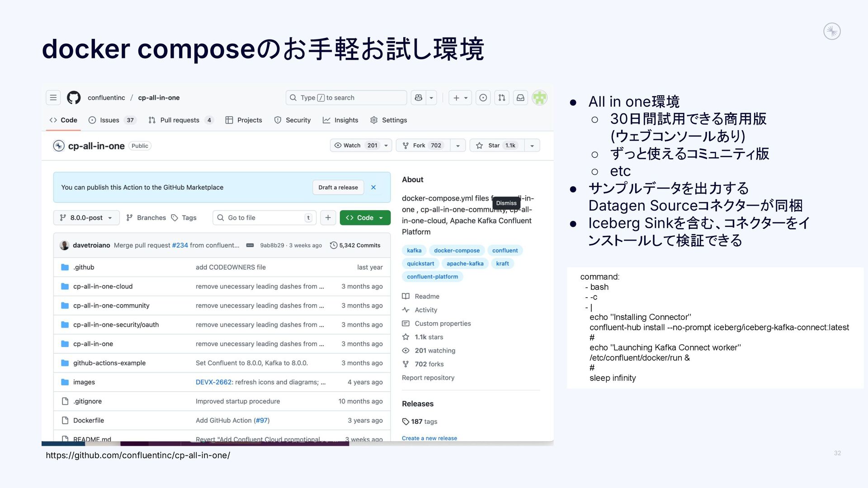Open Custom properties link

[x=437, y=324]
